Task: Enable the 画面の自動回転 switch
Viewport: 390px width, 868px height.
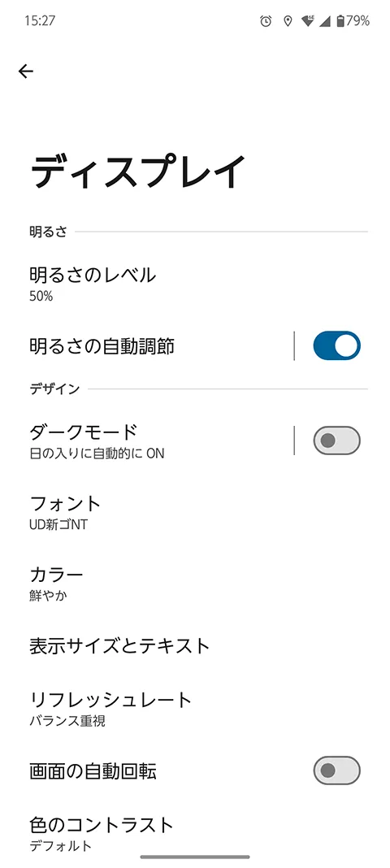Action: pos(337,770)
